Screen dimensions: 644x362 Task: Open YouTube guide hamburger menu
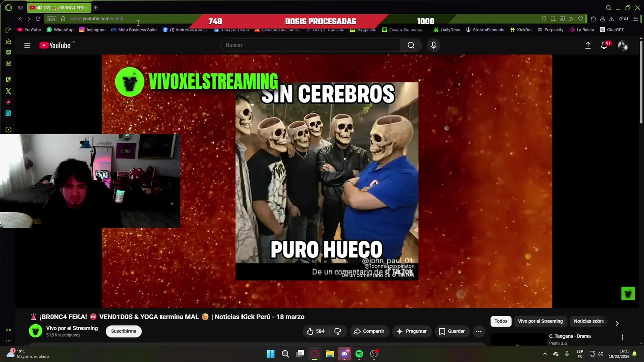[x=27, y=45]
